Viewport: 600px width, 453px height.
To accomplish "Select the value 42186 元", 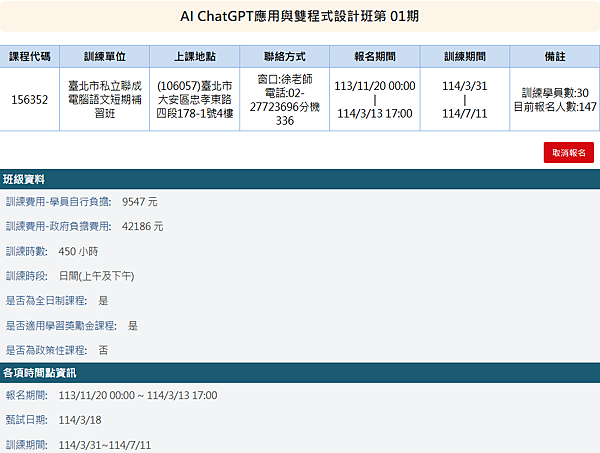I will pos(143,226).
